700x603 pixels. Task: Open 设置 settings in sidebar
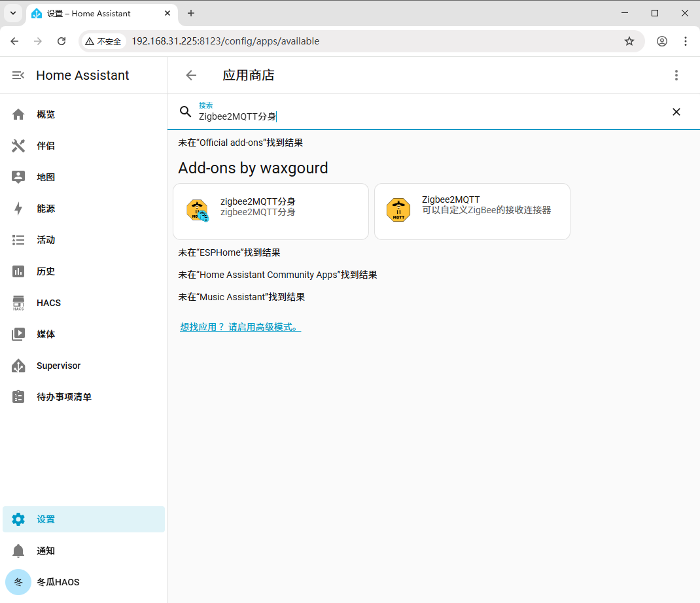pyautogui.click(x=84, y=519)
